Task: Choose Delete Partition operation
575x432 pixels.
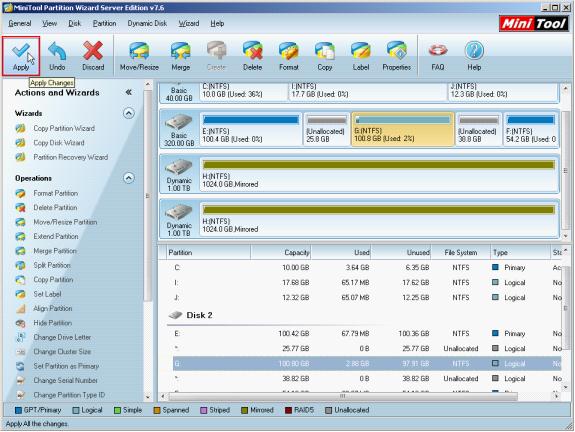Action: point(55,208)
